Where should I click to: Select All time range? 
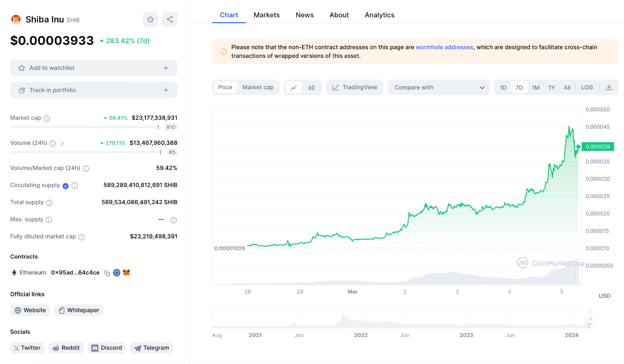(567, 88)
